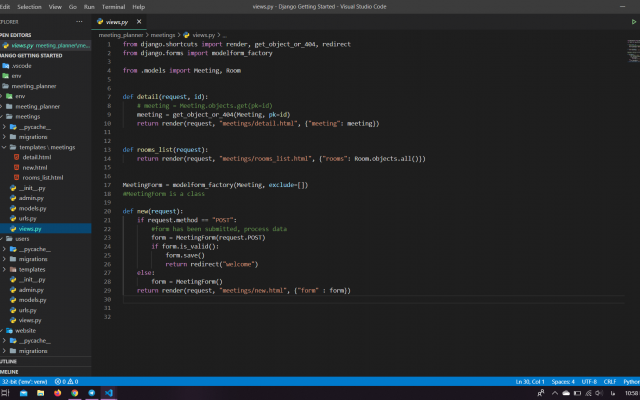Change line endings via CRLF

[610, 382]
